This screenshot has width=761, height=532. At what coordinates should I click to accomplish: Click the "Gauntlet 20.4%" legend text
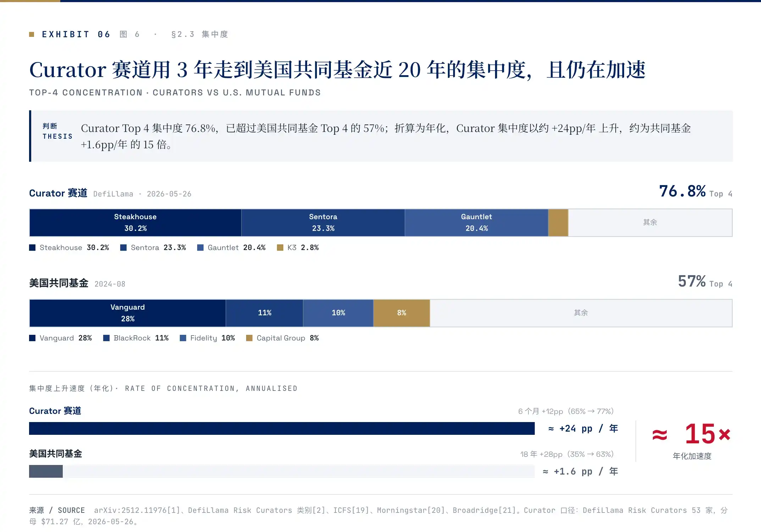pos(237,248)
